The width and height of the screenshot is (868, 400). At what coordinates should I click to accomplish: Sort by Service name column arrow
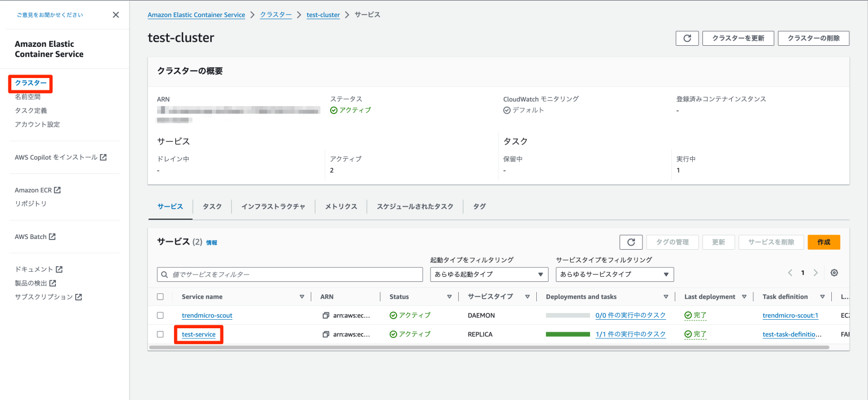301,297
